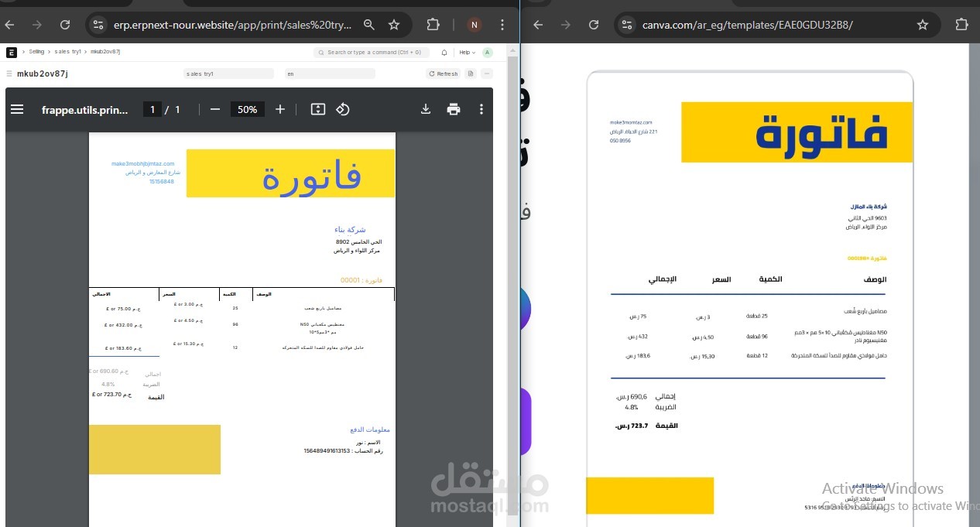Open the page zoom icon in the ERPNext address bar
Image resolution: width=980 pixels, height=527 pixels.
pos(369,25)
